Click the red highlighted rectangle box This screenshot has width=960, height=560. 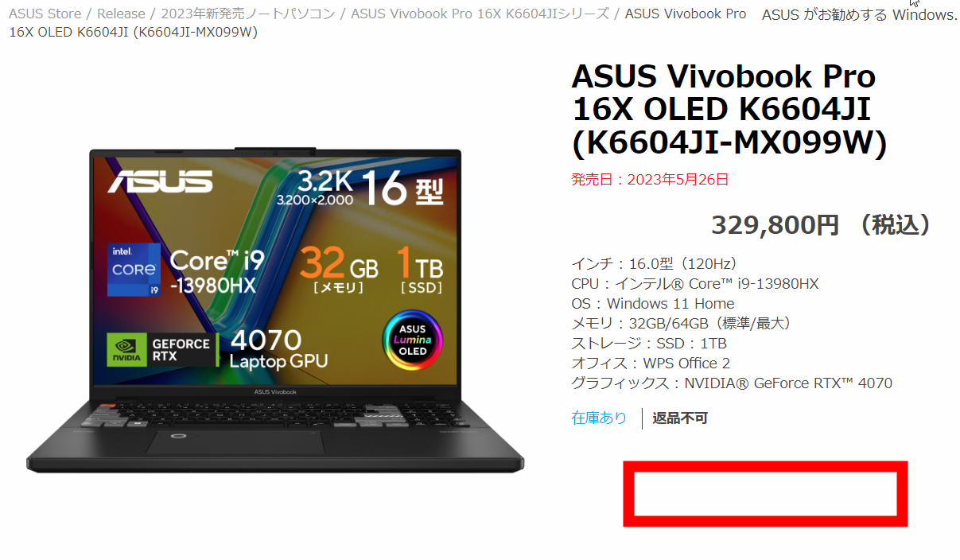point(765,494)
